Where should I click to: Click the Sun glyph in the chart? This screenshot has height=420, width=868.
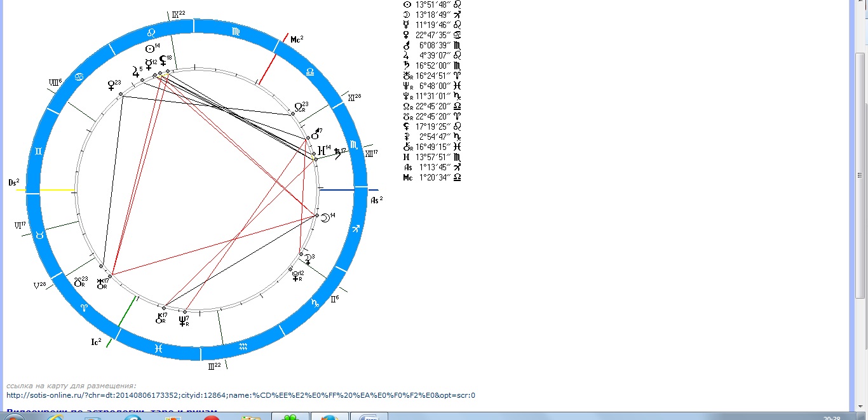click(149, 49)
